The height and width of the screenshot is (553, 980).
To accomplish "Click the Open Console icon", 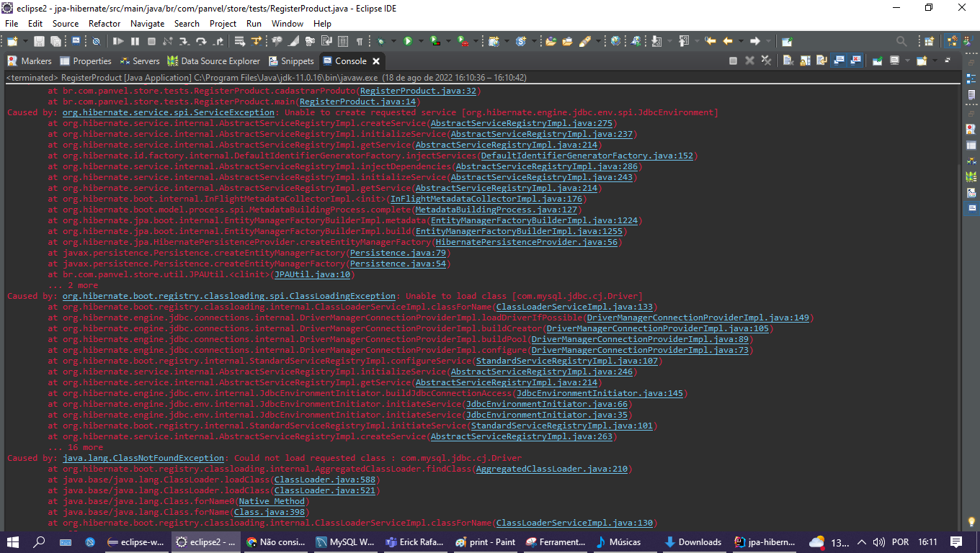I will tap(921, 60).
